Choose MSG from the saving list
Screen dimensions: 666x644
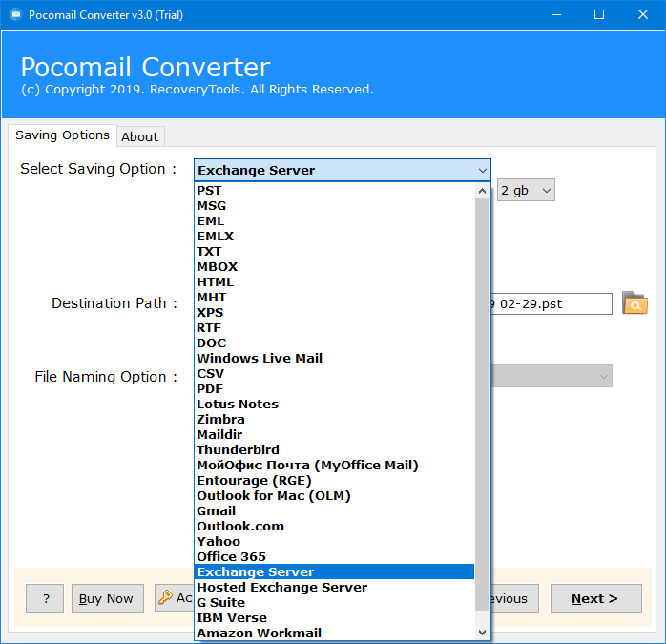pyautogui.click(x=335, y=206)
